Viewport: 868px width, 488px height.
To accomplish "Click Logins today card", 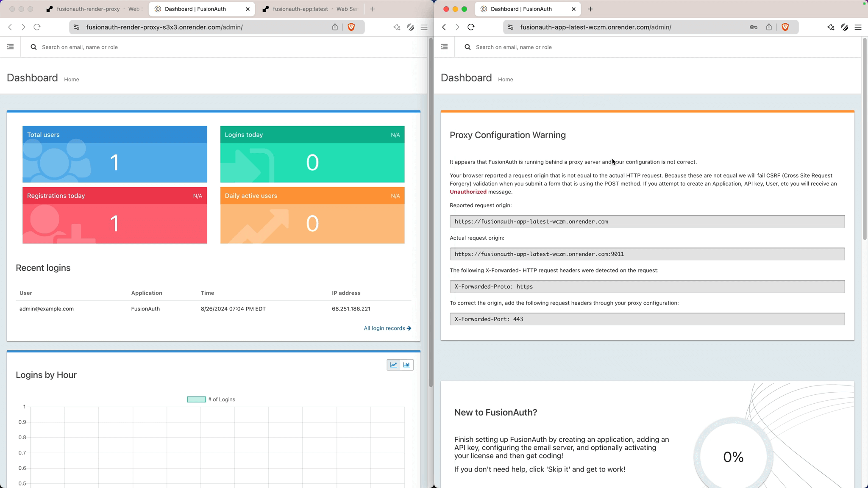I will [312, 154].
